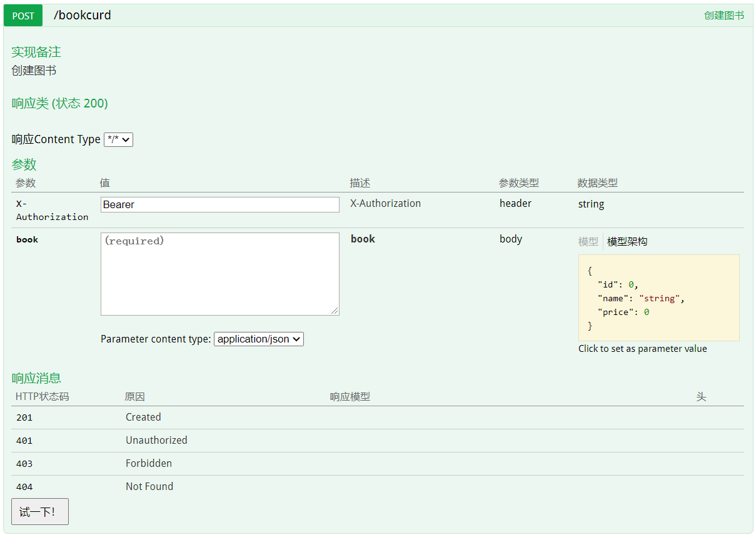Click the 描述 column header

360,183
